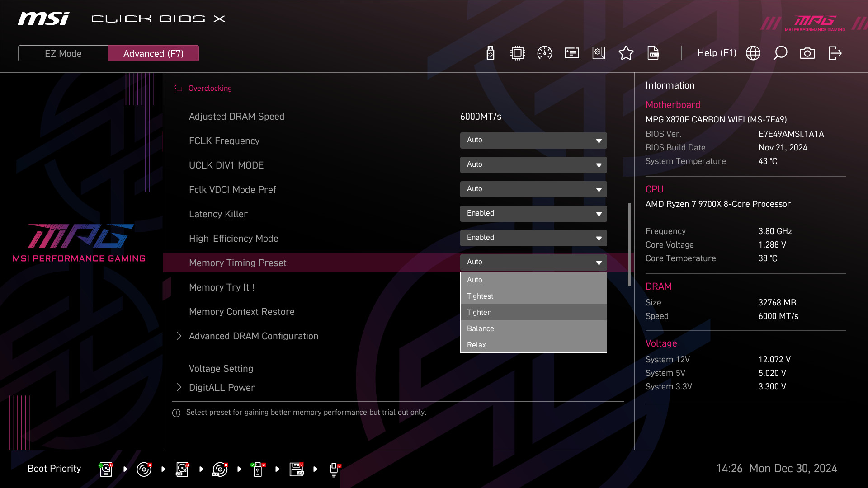This screenshot has height=488, width=868.
Task: Click the DRAM size value 32768 MB
Action: pyautogui.click(x=778, y=303)
